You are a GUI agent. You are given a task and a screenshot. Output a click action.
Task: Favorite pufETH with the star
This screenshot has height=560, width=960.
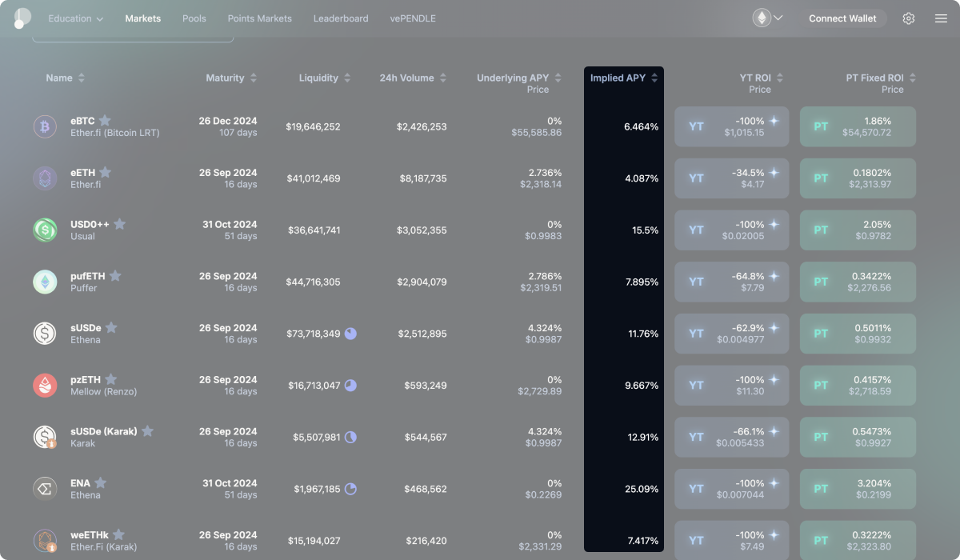tap(115, 276)
